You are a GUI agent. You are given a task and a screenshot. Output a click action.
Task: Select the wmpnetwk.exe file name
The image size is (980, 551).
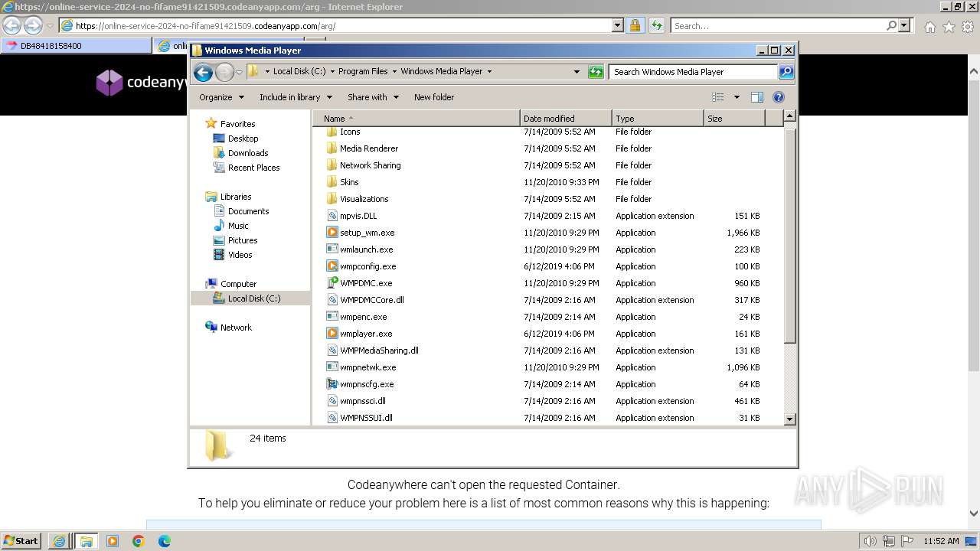click(x=368, y=367)
